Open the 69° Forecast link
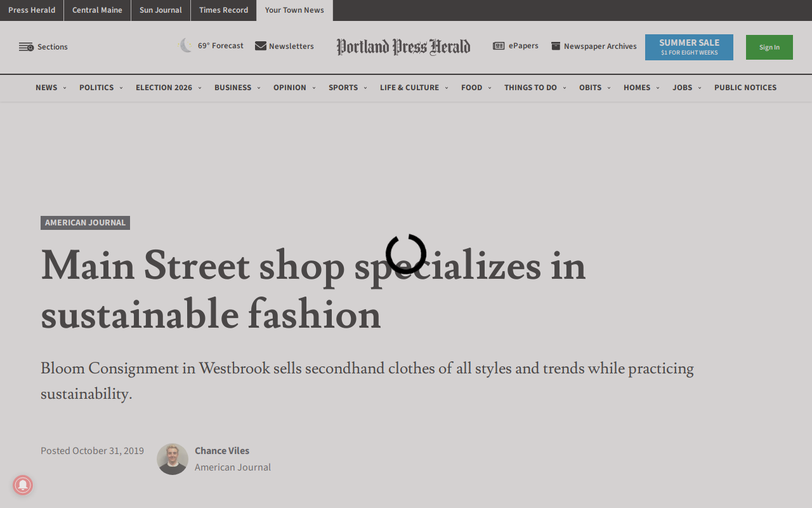 [x=220, y=46]
